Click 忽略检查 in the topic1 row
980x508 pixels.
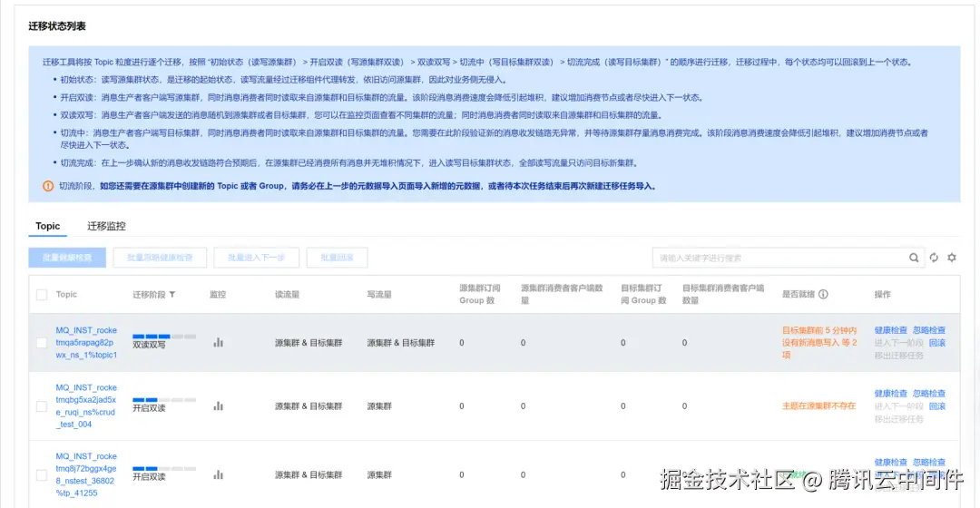(x=929, y=330)
